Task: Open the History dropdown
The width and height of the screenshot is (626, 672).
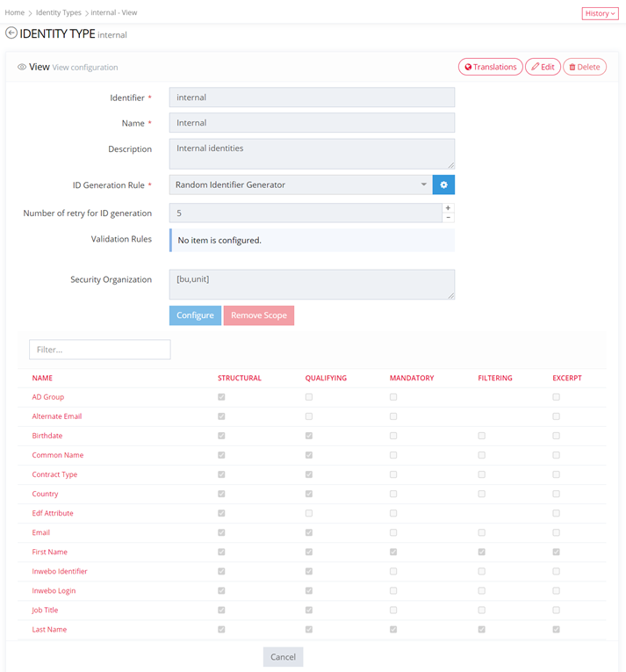Action: [x=600, y=13]
